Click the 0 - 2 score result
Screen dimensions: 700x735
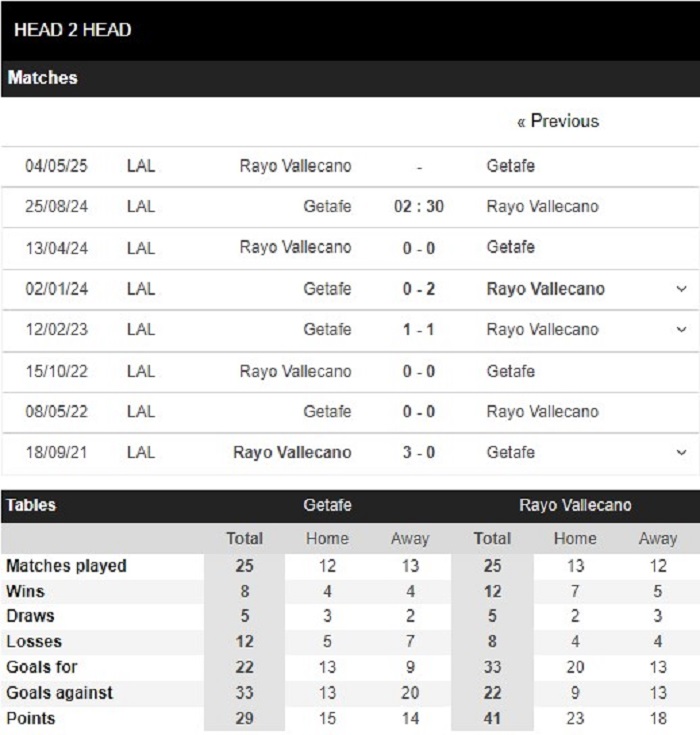pyautogui.click(x=419, y=289)
